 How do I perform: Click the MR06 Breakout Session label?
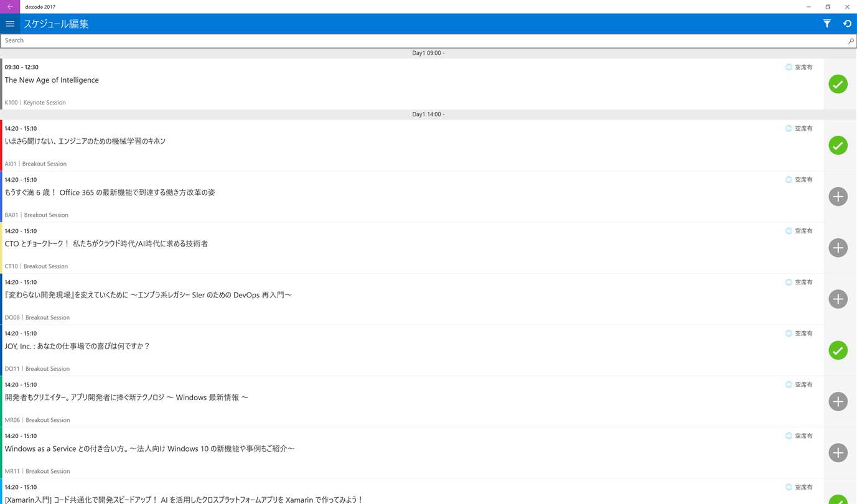pyautogui.click(x=37, y=420)
